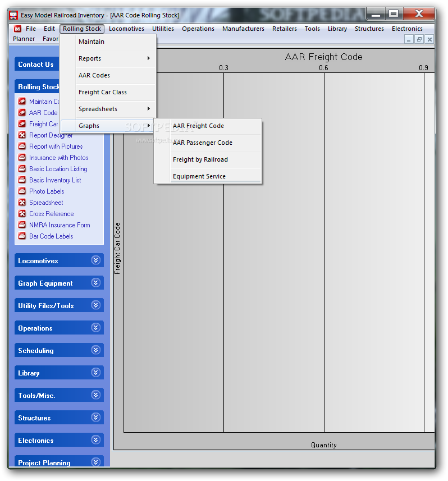Image resolution: width=448 pixels, height=481 pixels.
Task: Click the Report with Pictures icon
Action: tap(22, 146)
